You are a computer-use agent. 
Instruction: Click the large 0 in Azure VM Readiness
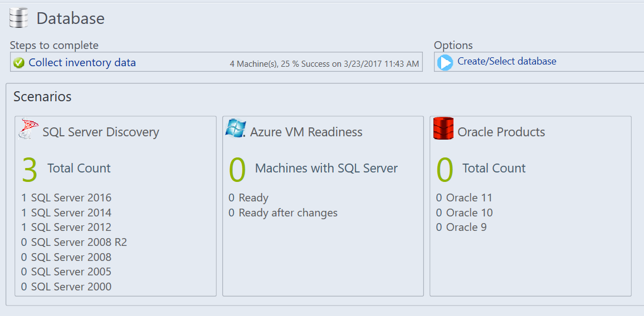click(237, 170)
